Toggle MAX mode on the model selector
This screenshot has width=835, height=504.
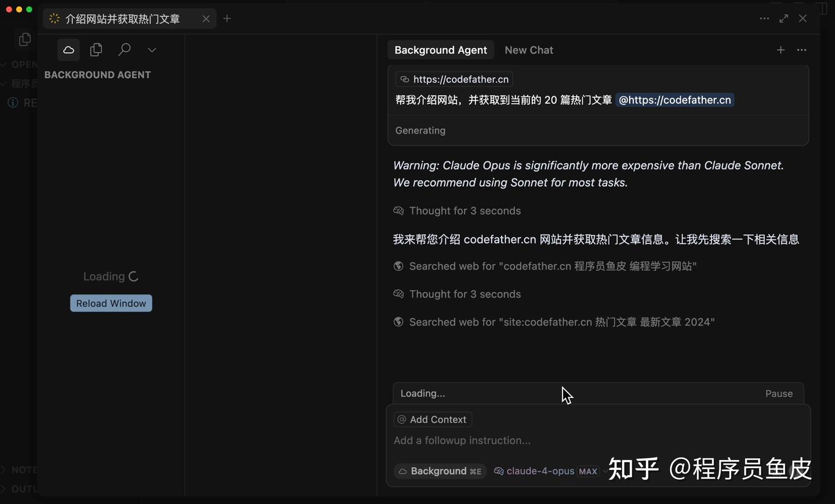587,472
